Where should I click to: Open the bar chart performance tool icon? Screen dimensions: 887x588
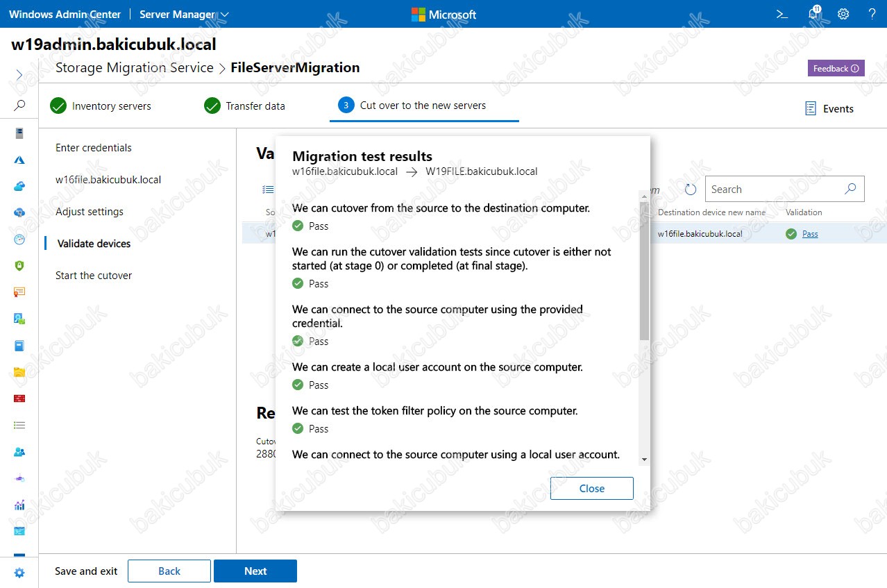[19, 505]
